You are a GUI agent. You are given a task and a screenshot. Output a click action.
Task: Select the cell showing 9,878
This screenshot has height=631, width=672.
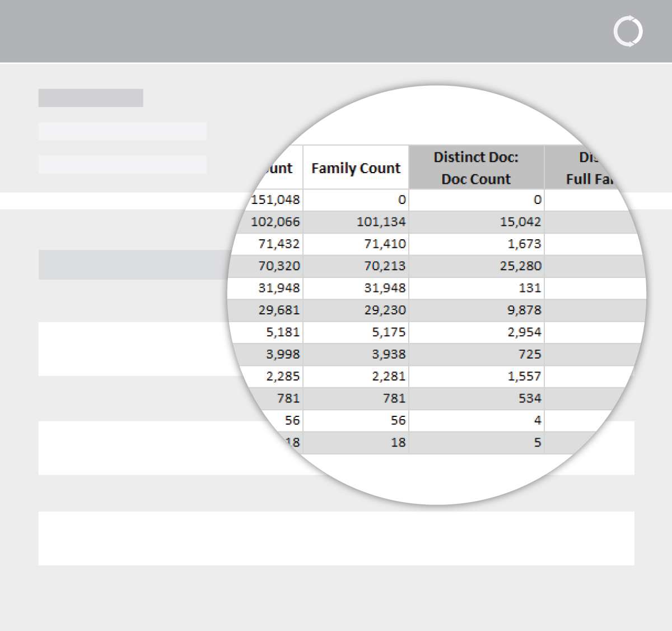pyautogui.click(x=524, y=310)
